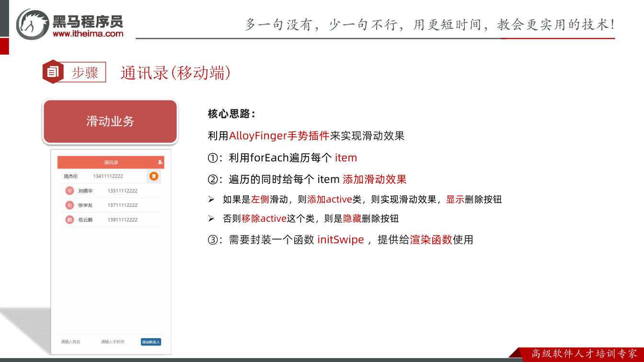
Task: Click the add-user icon in the 通讯录 header
Action: click(x=160, y=162)
